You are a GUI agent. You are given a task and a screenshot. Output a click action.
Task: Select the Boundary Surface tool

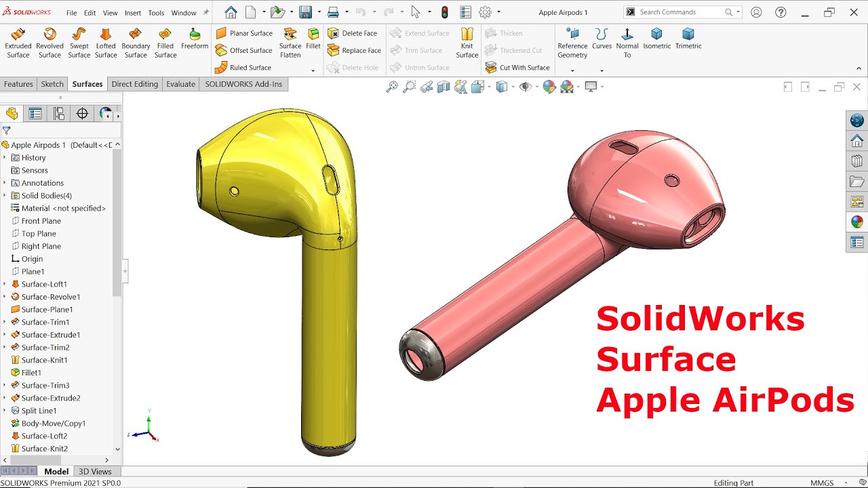136,43
